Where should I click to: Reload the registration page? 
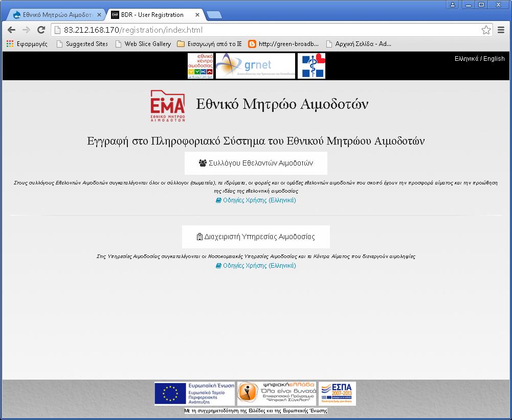(41, 30)
